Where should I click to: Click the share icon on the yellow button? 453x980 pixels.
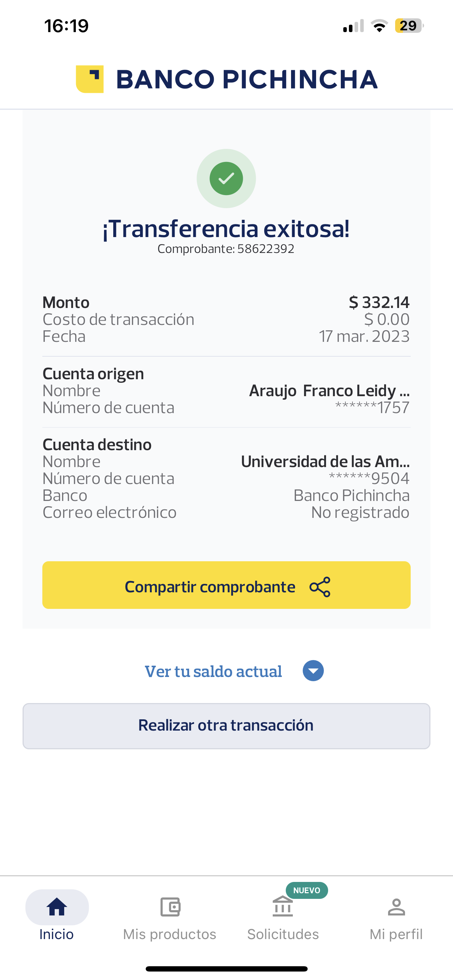tap(320, 587)
